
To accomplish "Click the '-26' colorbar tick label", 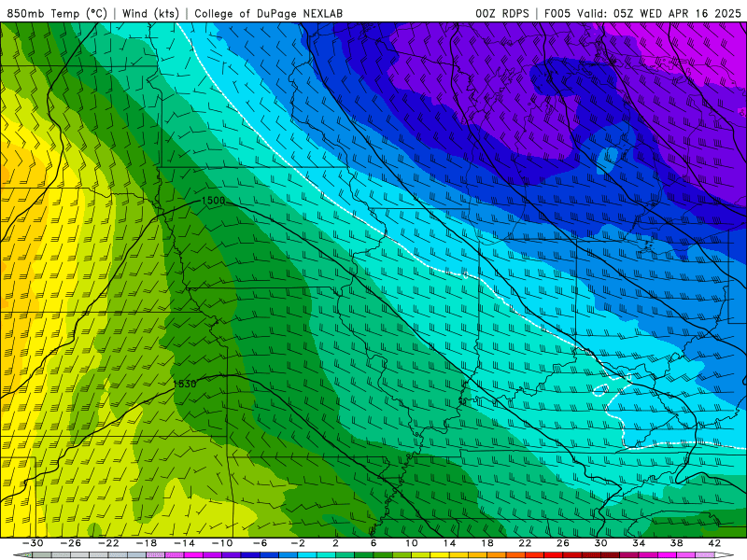I will pyautogui.click(x=71, y=543).
